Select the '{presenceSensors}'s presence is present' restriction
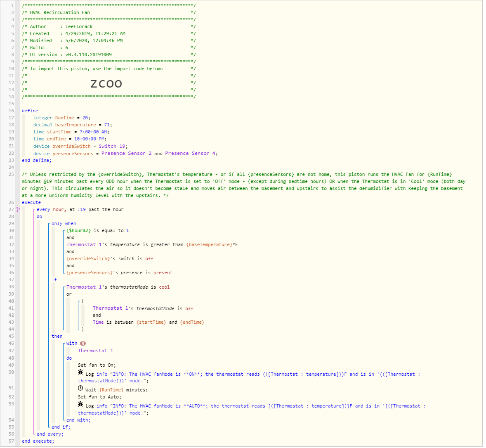Screen dimensions: 486x448 coord(119,273)
